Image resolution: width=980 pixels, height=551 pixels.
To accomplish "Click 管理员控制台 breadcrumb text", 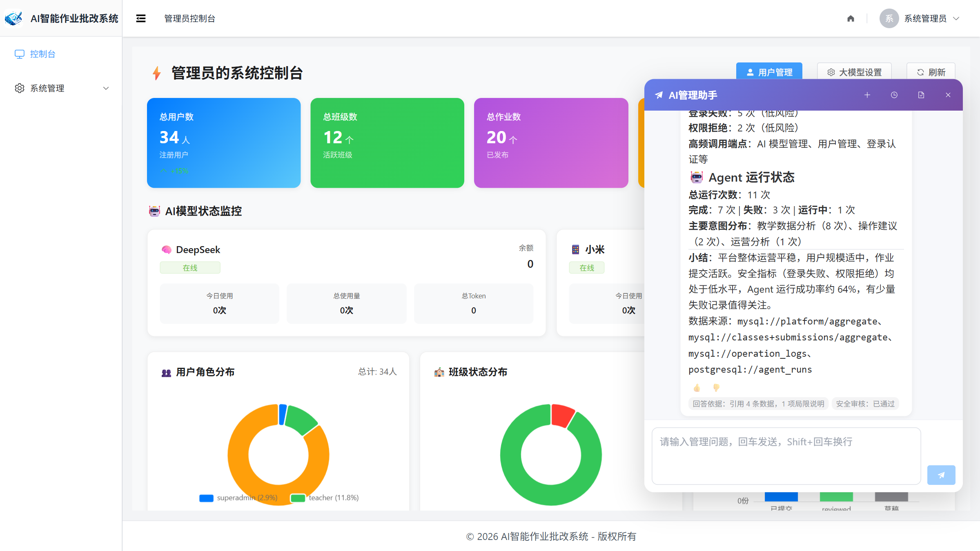I will point(189,18).
